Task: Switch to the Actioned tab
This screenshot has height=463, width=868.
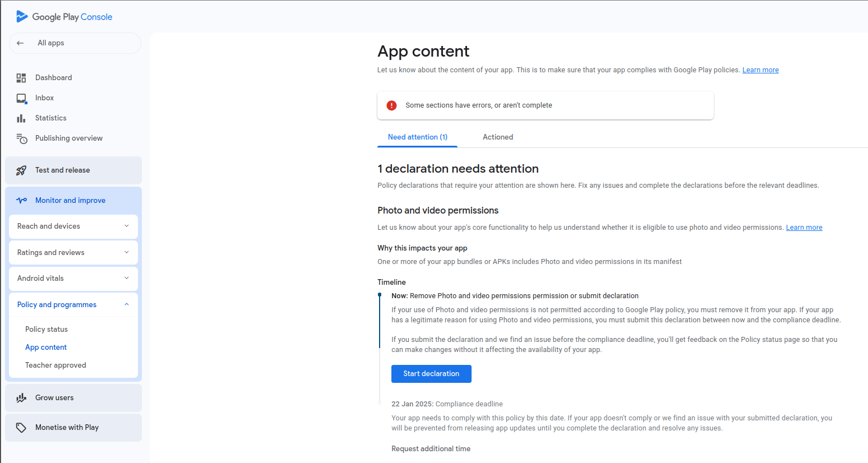Action: tap(497, 137)
